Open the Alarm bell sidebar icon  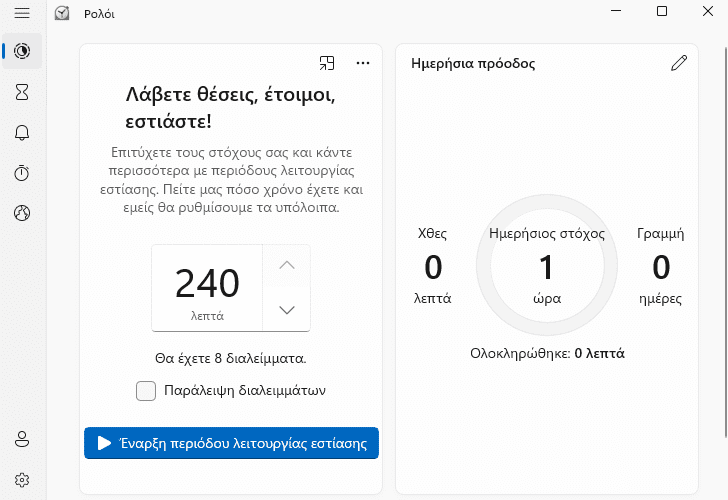(22, 133)
